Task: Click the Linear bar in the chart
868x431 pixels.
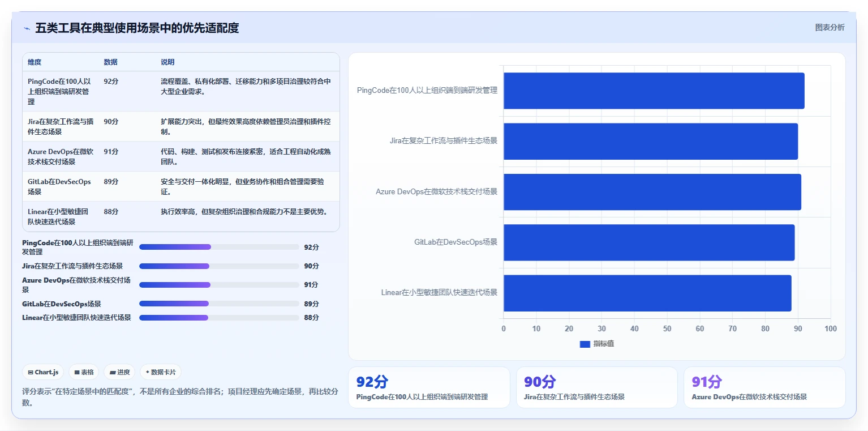Action: (x=647, y=293)
